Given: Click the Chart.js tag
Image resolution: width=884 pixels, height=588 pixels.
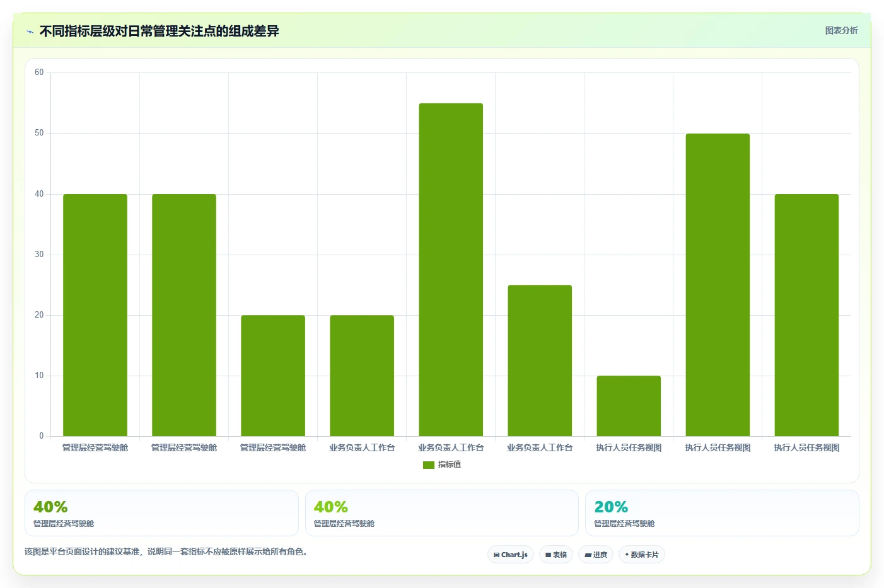Looking at the screenshot, I should [511, 555].
